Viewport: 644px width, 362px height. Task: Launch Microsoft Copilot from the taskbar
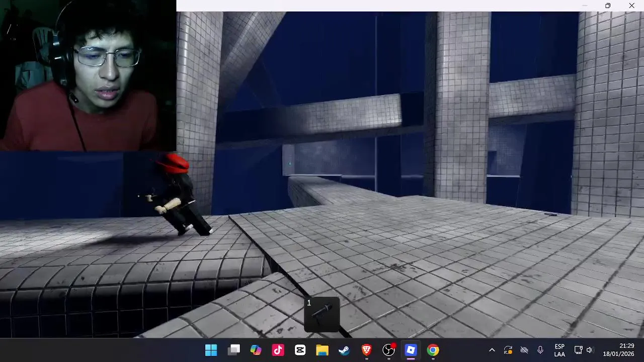click(256, 350)
